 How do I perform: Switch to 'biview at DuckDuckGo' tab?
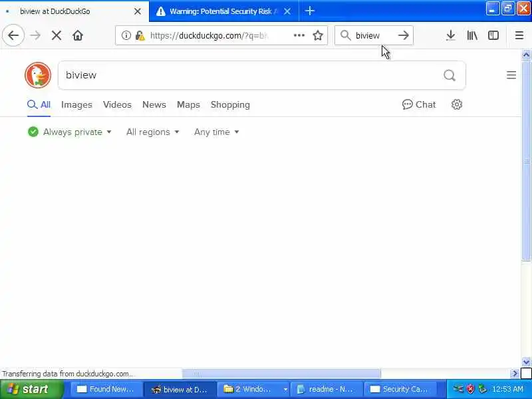pyautogui.click(x=74, y=11)
